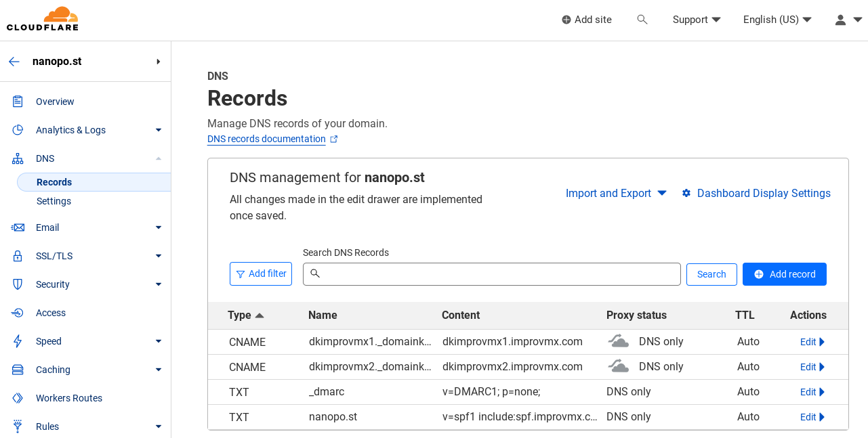Viewport: 868px width, 438px height.
Task: Open the Access menu item
Action: [x=51, y=313]
